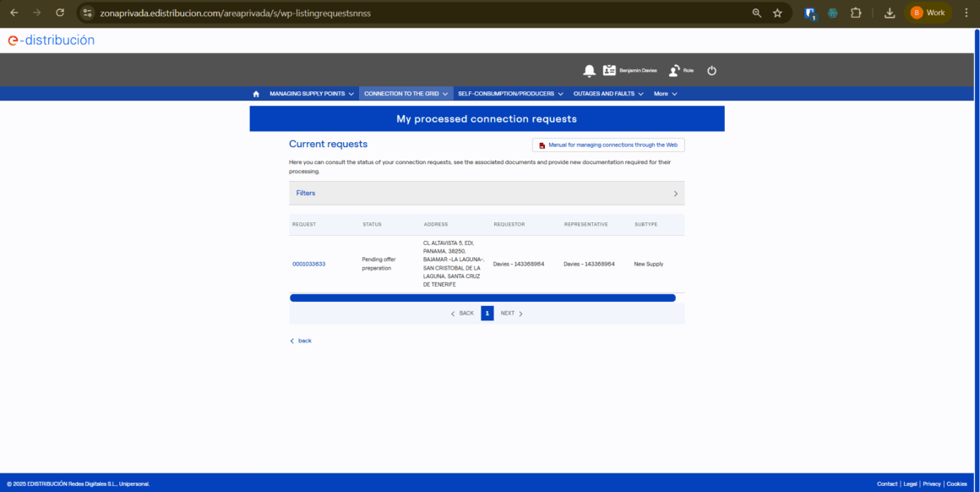Viewport: 980px width, 492px height.
Task: Click the notifications bell icon
Action: coord(589,71)
